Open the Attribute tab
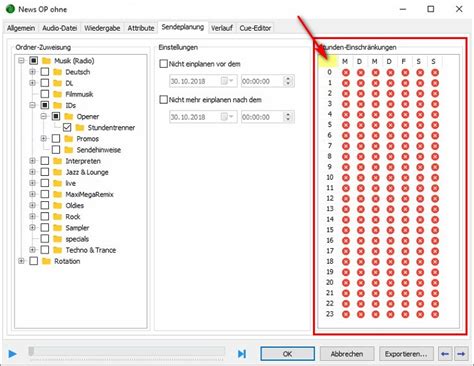The image size is (474, 366). [141, 28]
